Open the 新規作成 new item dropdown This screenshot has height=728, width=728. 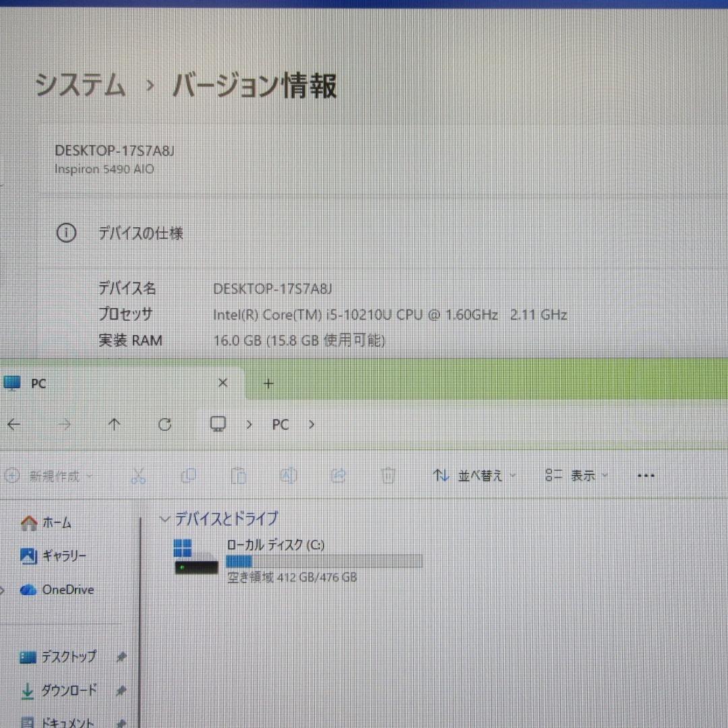point(49,476)
